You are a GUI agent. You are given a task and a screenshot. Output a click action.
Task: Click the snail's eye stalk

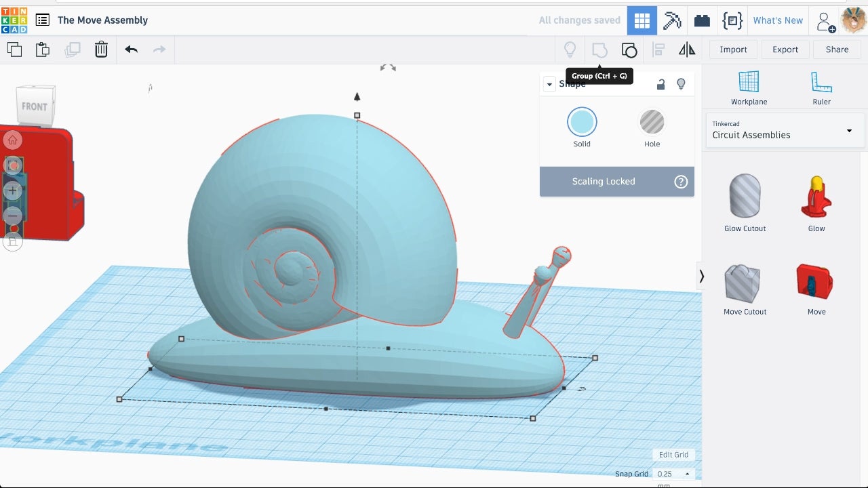coord(538,293)
